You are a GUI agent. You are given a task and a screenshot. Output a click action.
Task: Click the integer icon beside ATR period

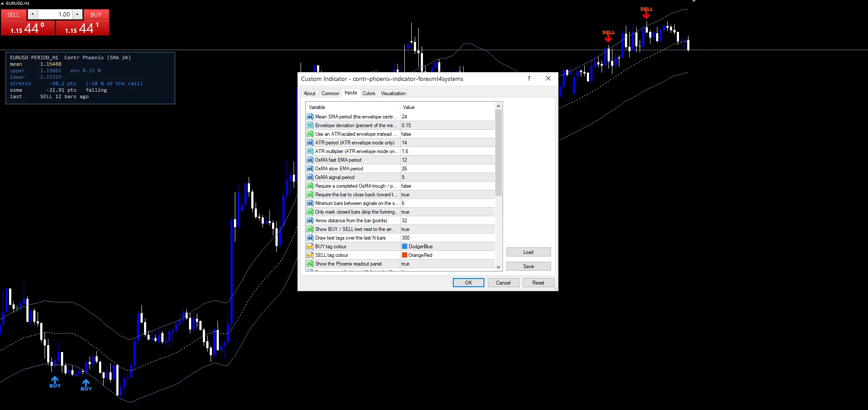310,143
